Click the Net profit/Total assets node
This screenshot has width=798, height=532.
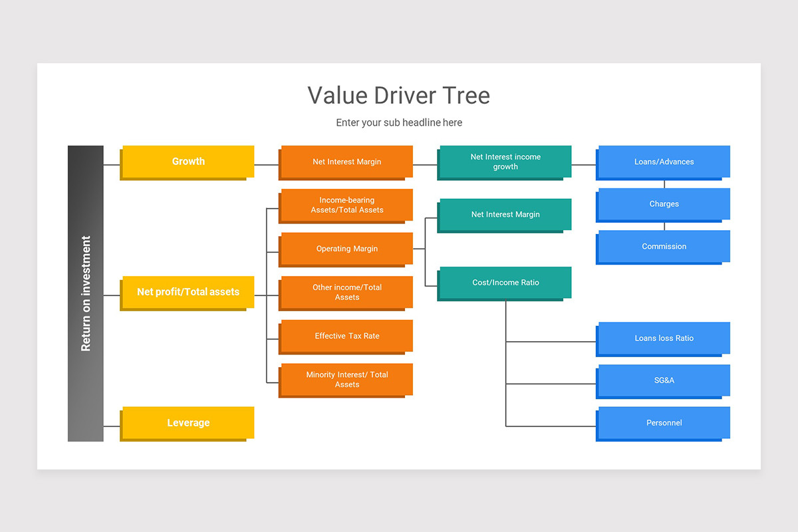[187, 292]
